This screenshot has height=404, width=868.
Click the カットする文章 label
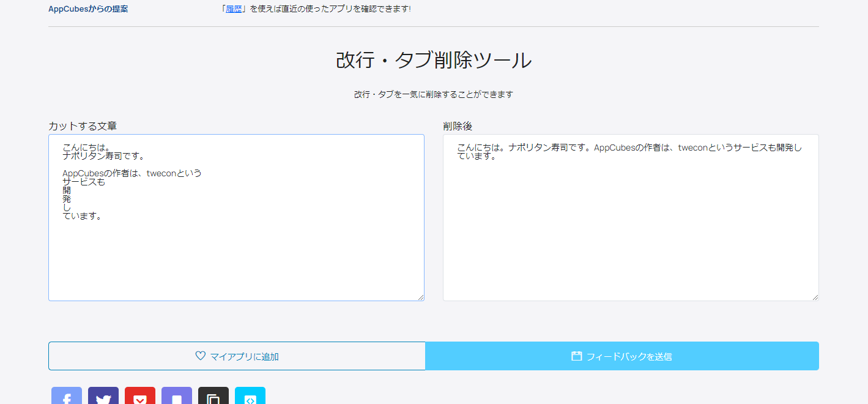pyautogui.click(x=83, y=126)
